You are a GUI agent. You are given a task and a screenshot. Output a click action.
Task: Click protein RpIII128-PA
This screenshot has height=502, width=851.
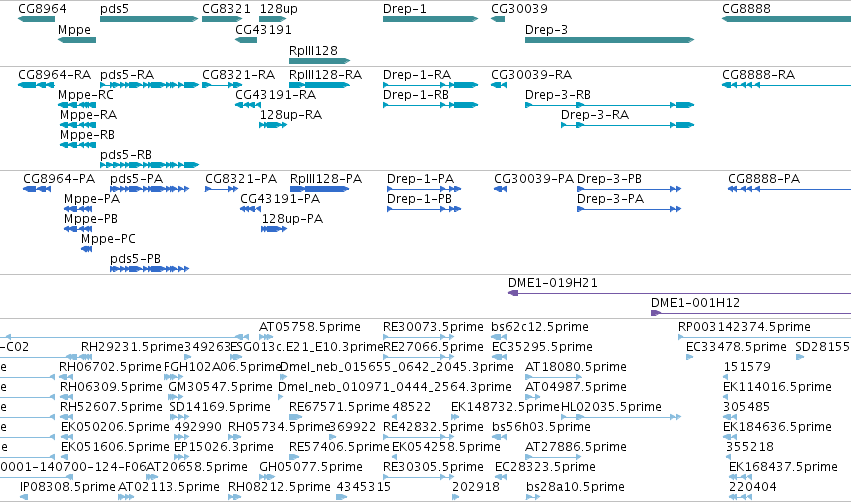(x=319, y=189)
